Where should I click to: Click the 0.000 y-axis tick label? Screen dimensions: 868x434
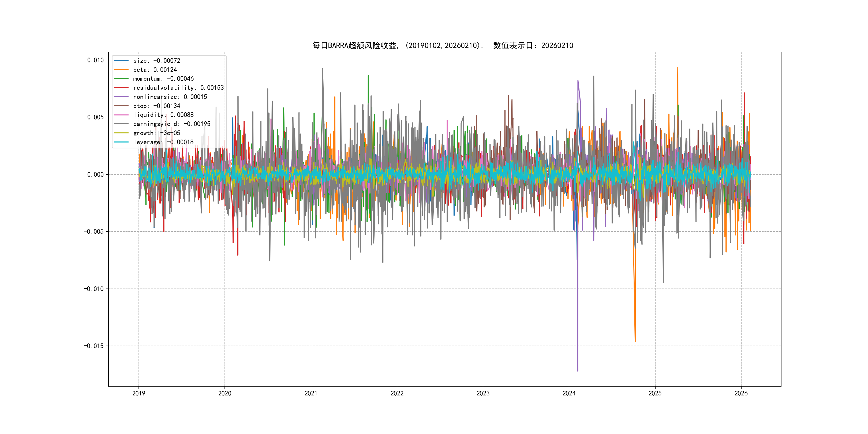click(95, 175)
